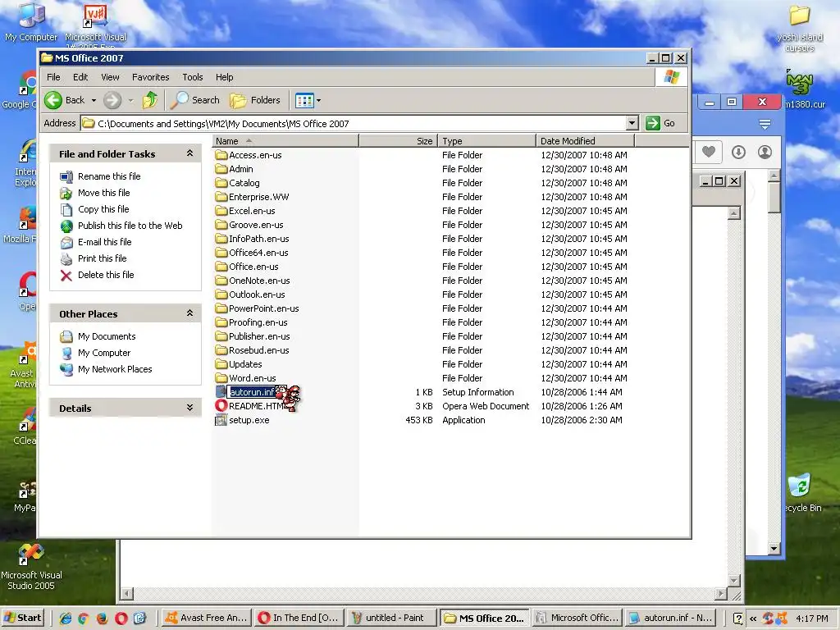The height and width of the screenshot is (630, 840).
Task: Go up one folder level icon
Action: (x=150, y=100)
